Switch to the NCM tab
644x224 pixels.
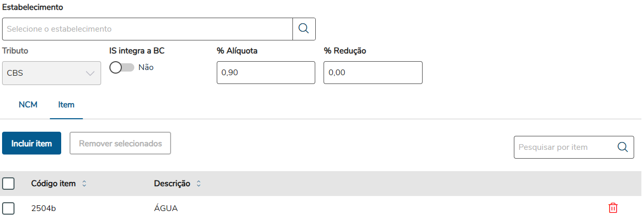28,105
